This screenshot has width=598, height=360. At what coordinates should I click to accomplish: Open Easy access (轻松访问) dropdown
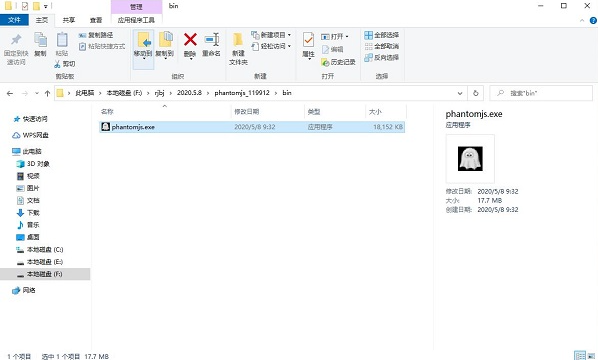271,47
